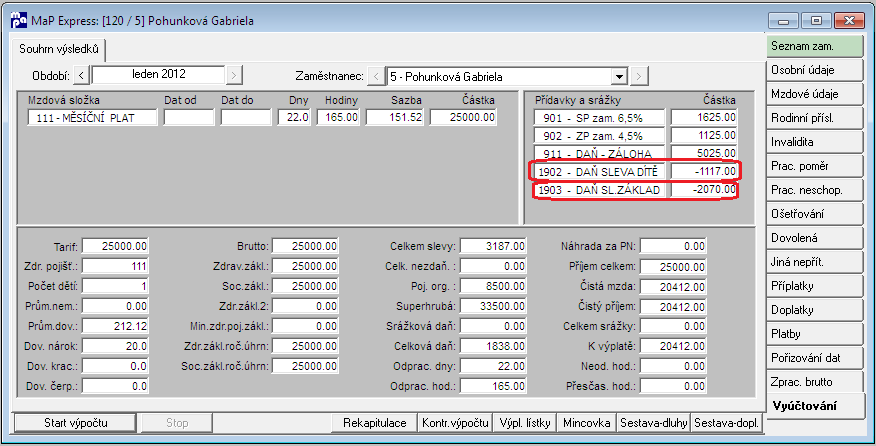
Task: Click the Brutto field
Action: pyautogui.click(x=305, y=246)
